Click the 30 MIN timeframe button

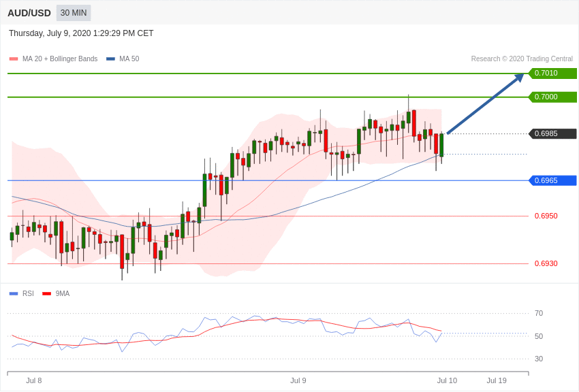[74, 13]
